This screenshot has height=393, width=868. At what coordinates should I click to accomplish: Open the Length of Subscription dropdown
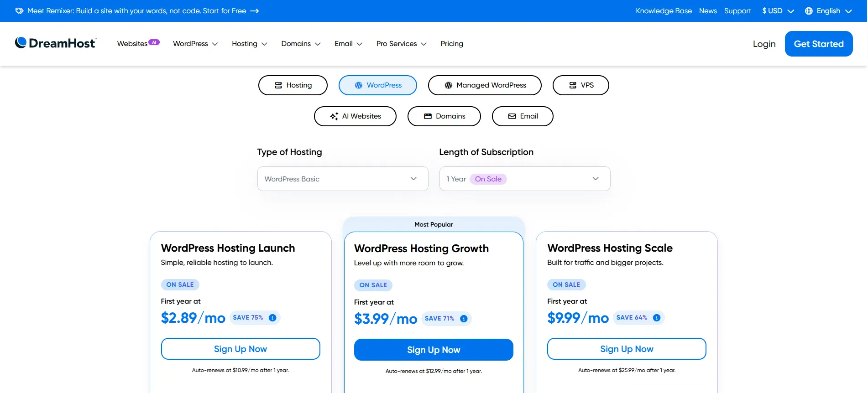[525, 179]
